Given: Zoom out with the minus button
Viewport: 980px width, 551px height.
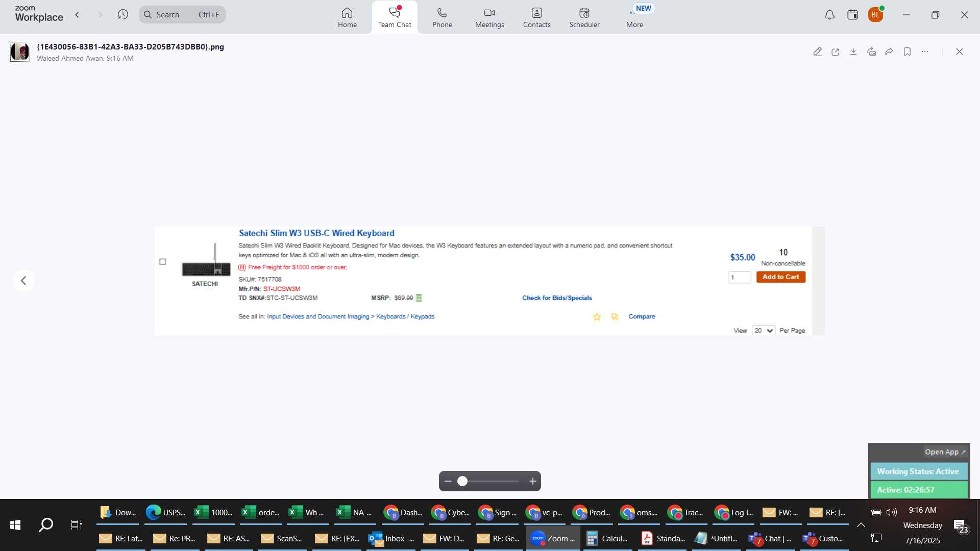Looking at the screenshot, I should 448,481.
